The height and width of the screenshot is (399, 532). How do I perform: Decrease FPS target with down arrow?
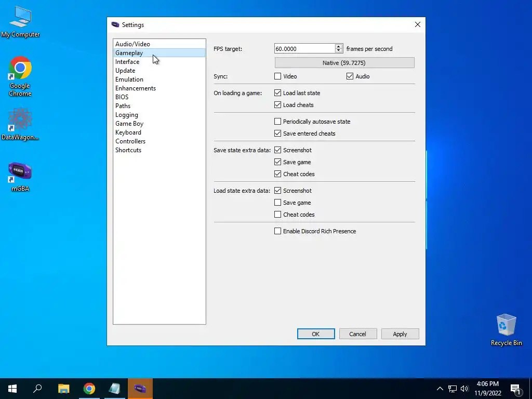point(339,51)
